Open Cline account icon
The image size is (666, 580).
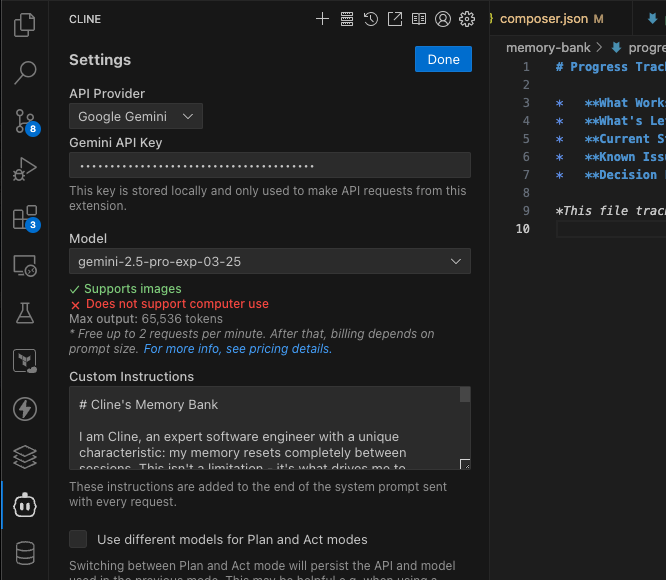pyautogui.click(x=443, y=19)
